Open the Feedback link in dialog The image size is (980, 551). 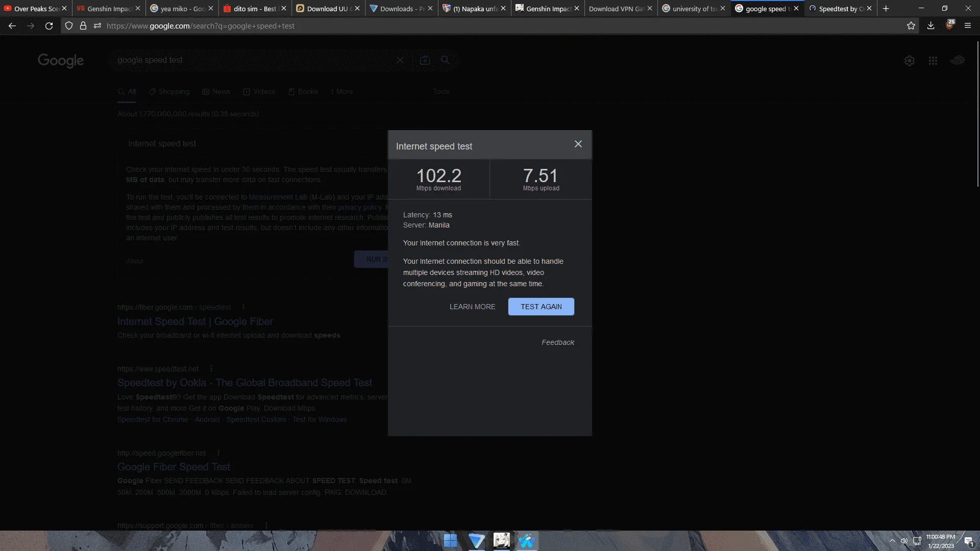point(558,342)
